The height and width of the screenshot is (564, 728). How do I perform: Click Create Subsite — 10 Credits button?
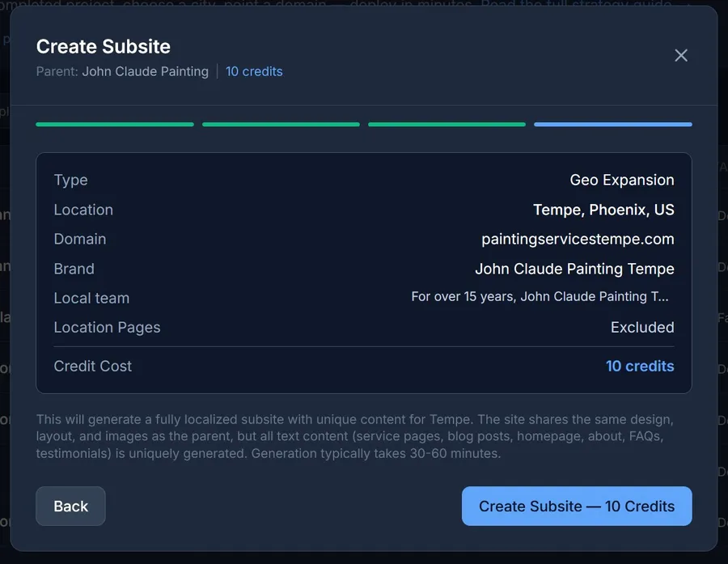tap(576, 506)
